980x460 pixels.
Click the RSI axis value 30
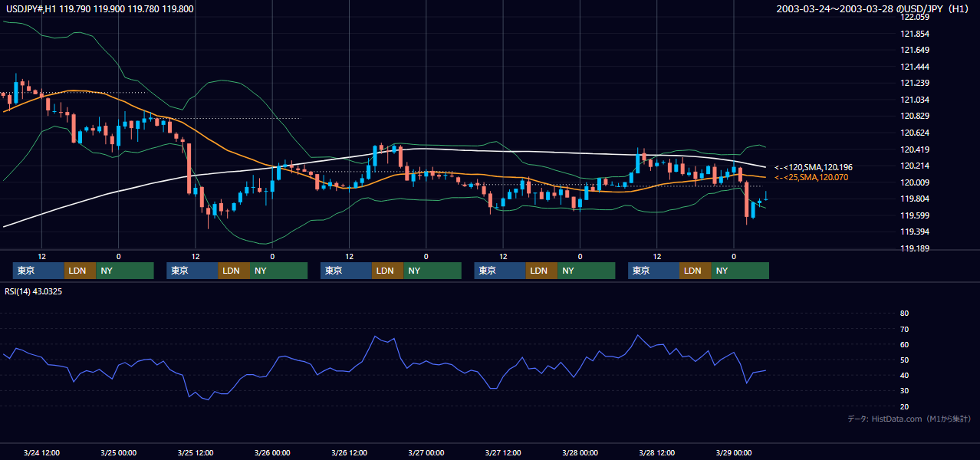pyautogui.click(x=904, y=390)
